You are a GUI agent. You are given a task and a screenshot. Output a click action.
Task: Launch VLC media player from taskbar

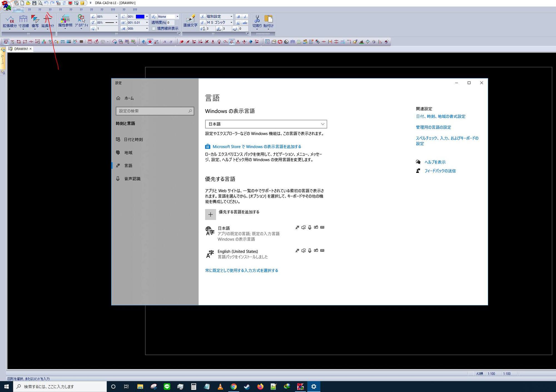[220, 386]
